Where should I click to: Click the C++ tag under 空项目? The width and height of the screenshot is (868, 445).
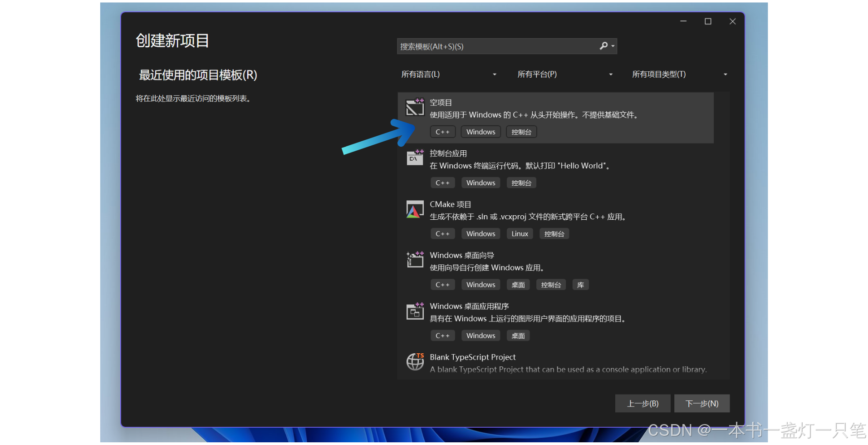point(442,132)
